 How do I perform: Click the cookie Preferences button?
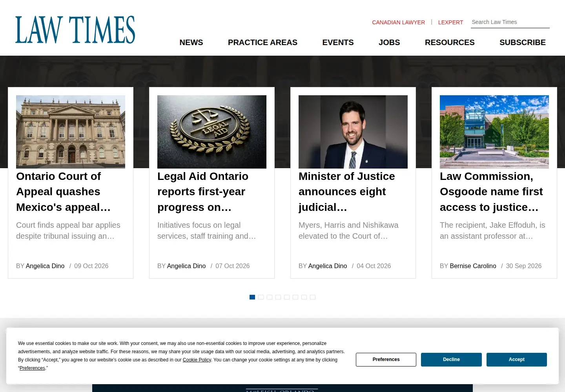pyautogui.click(x=386, y=359)
